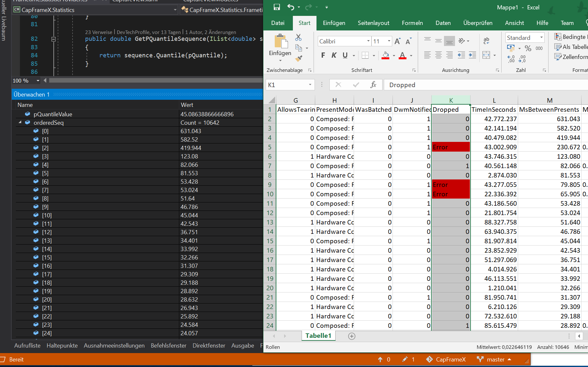Click merge and center icon

[486, 55]
